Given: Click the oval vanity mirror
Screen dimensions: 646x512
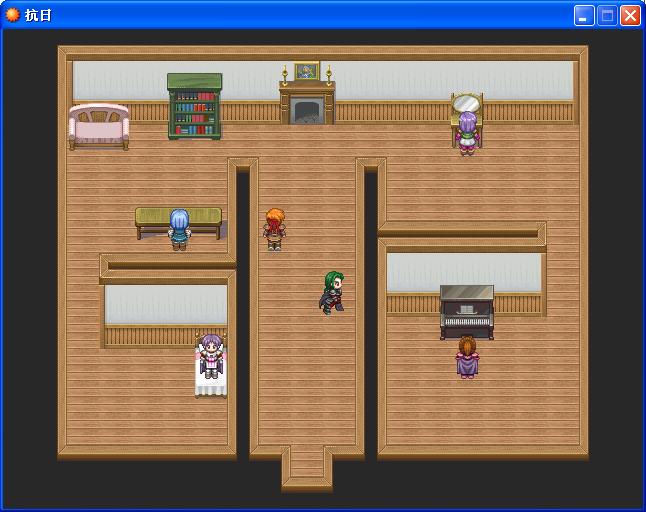Looking at the screenshot, I should 467,103.
